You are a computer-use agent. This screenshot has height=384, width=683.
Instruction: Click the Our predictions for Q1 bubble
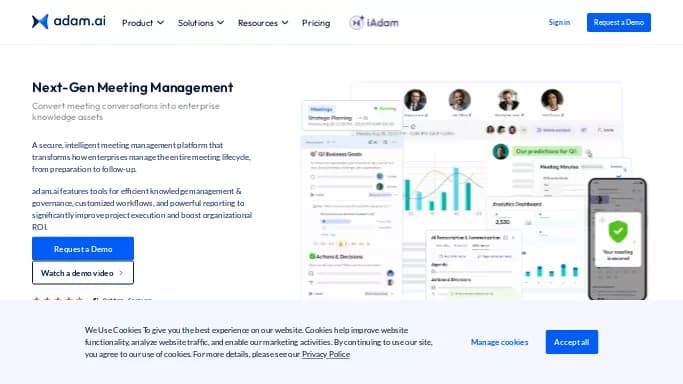(546, 151)
